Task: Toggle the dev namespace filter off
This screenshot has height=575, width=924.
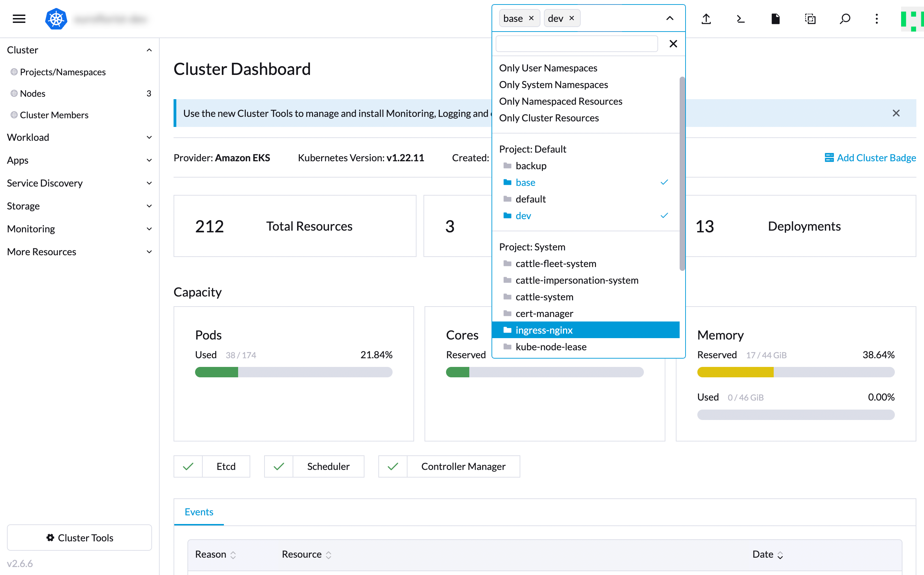Action: (524, 215)
